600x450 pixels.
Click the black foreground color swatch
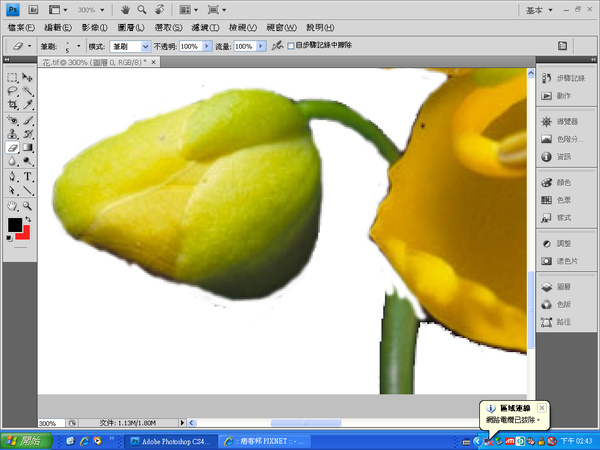pyautogui.click(x=15, y=225)
